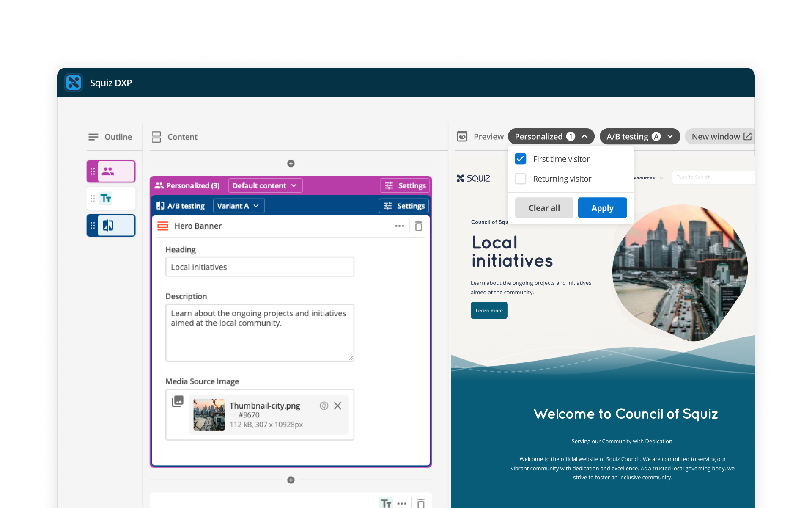Switch to the Outline panel

pyautogui.click(x=110, y=137)
